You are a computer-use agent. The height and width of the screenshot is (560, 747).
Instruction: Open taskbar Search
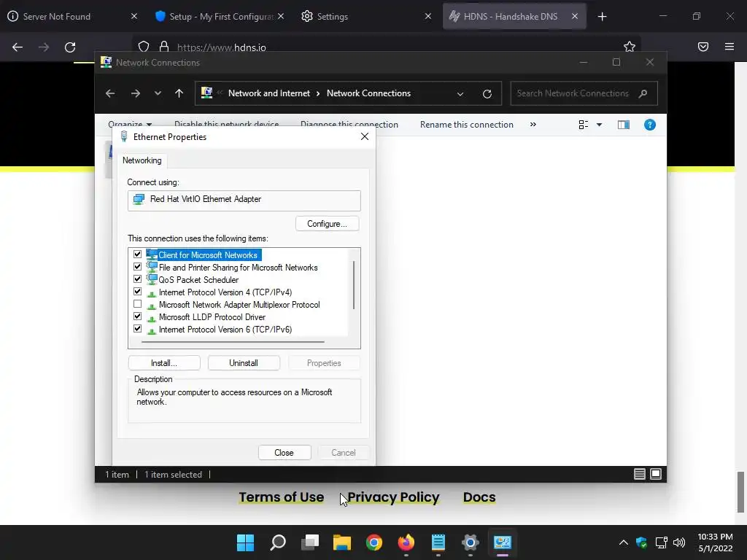278,542
